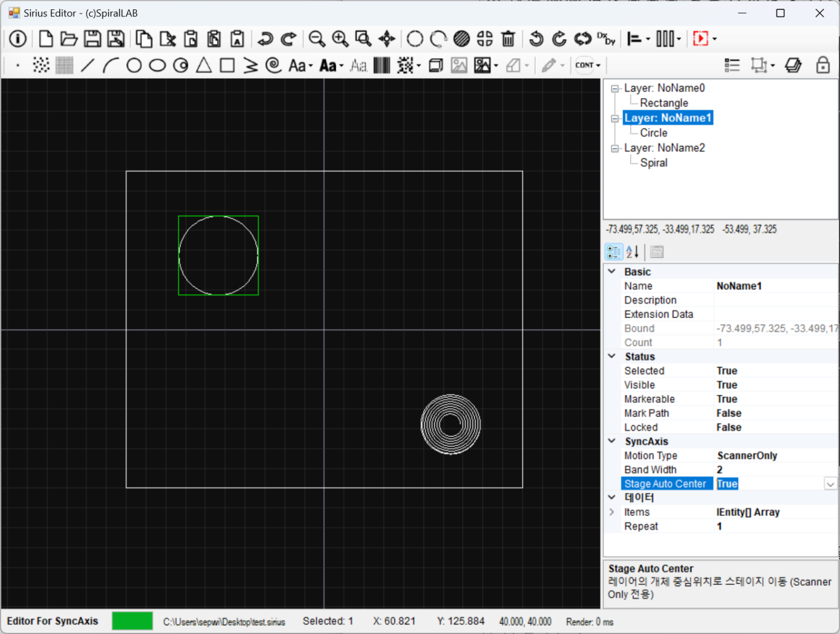Click the Description property field
Screen dimensions: 840x634
click(776, 300)
